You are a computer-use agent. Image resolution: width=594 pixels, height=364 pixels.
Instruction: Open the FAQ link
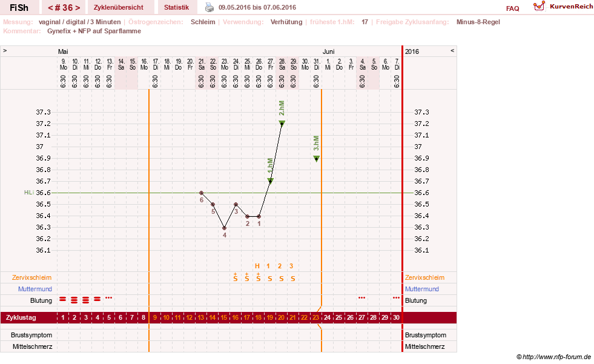(x=512, y=8)
